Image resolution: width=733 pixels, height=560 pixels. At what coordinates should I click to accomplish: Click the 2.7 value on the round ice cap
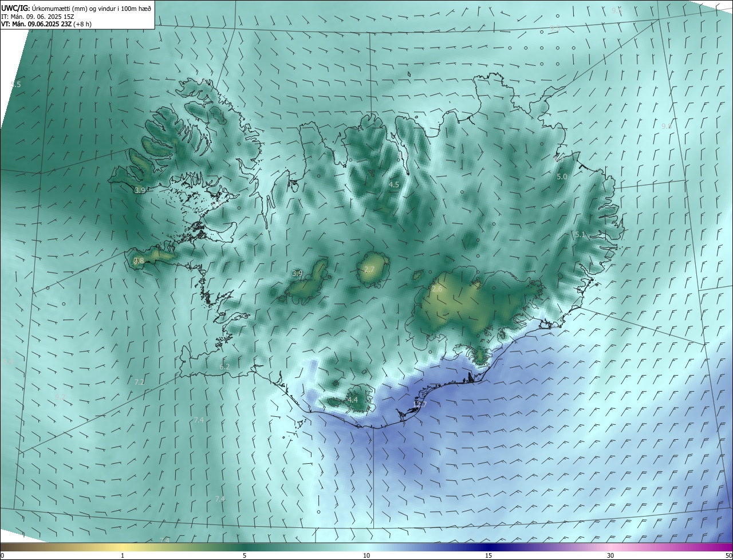click(x=369, y=269)
